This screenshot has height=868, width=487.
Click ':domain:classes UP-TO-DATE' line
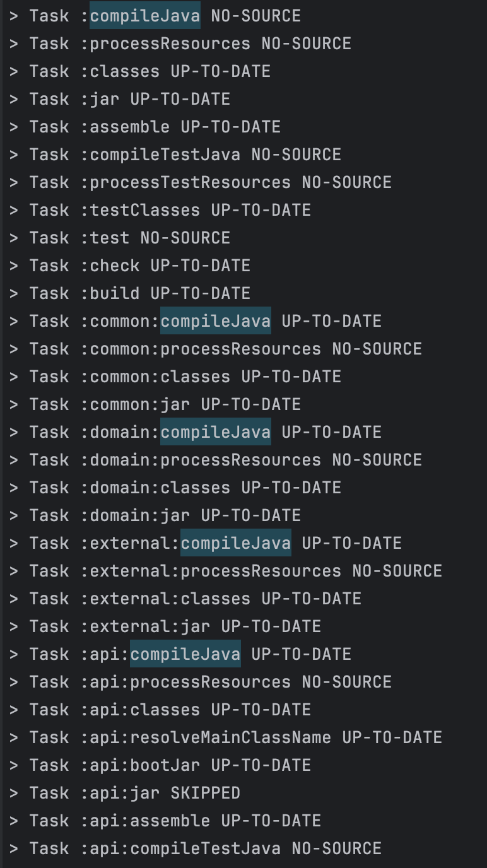point(175,488)
